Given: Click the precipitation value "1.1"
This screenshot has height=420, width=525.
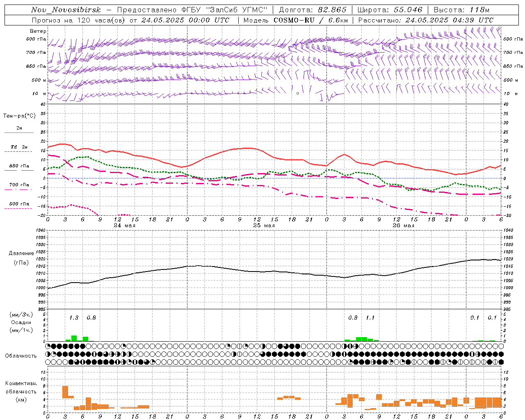Looking at the screenshot, I should (x=370, y=318).
